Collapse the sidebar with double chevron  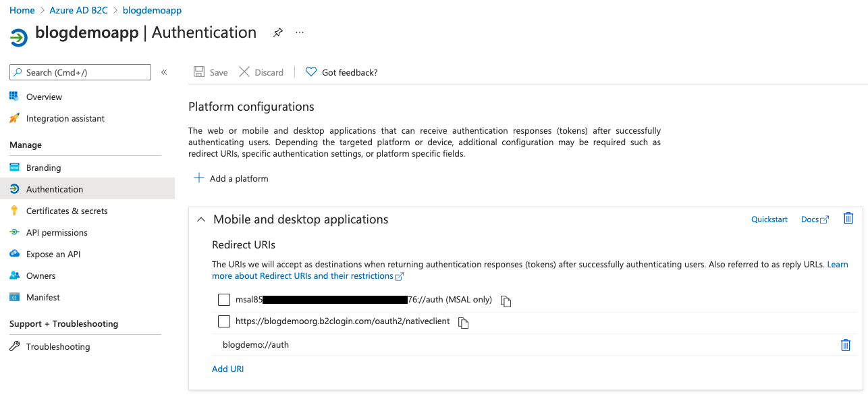pyautogui.click(x=164, y=72)
